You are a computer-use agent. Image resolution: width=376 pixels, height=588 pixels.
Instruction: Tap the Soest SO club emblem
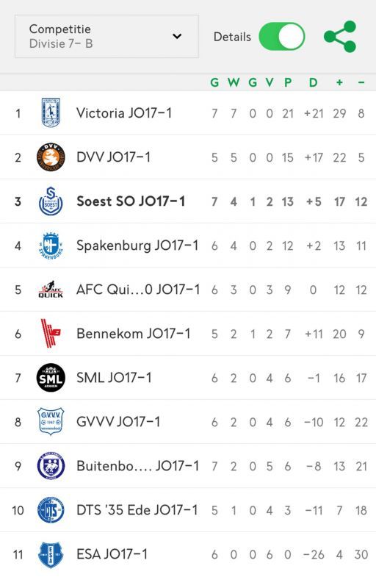51,201
